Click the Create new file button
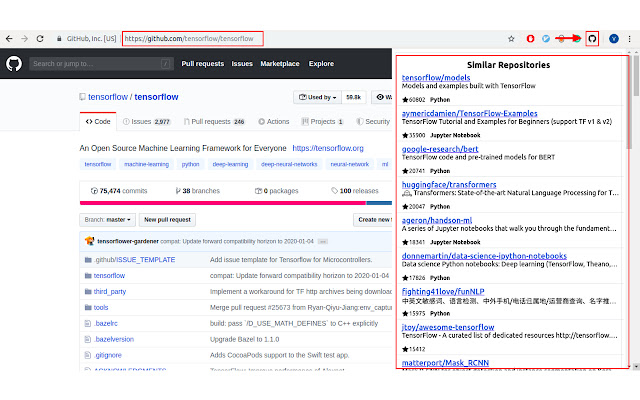640x400 pixels. click(x=373, y=220)
